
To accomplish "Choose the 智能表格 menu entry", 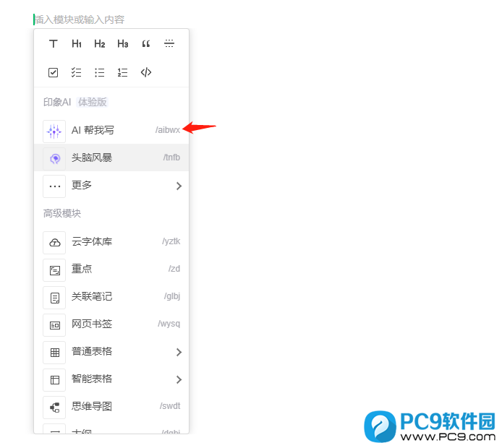I will click(x=111, y=379).
